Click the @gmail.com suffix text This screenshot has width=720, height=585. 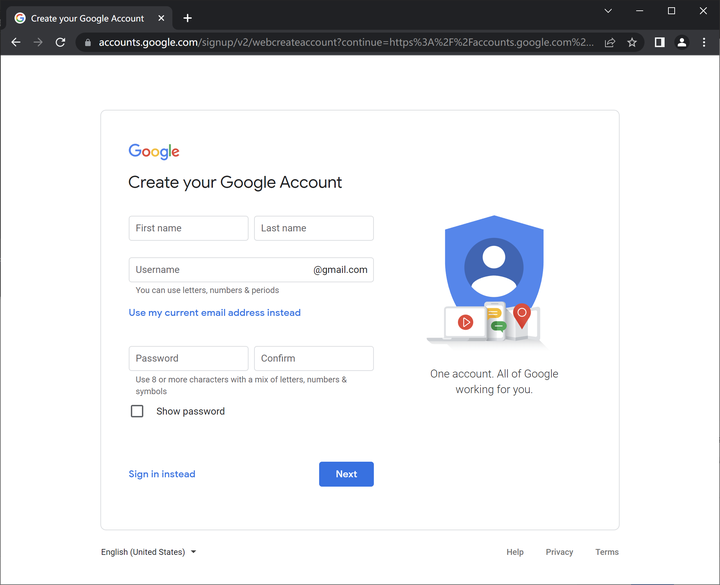[x=340, y=270]
